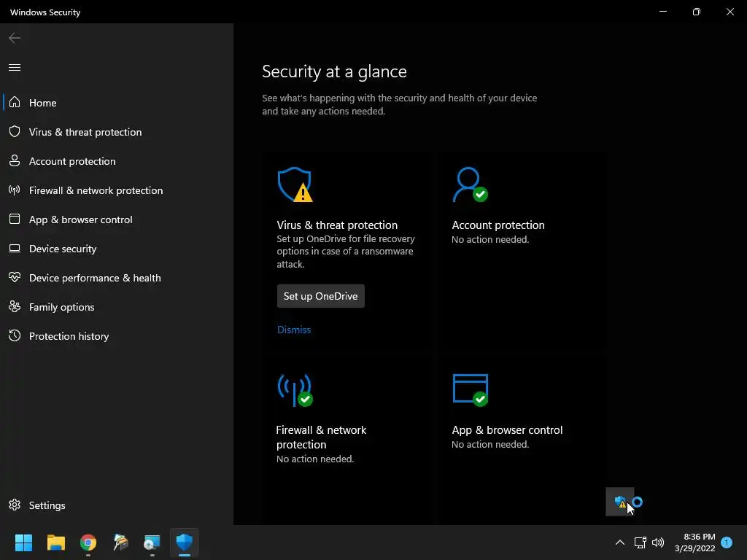Open the App & browser control tile icon
747x560 pixels.
(471, 390)
